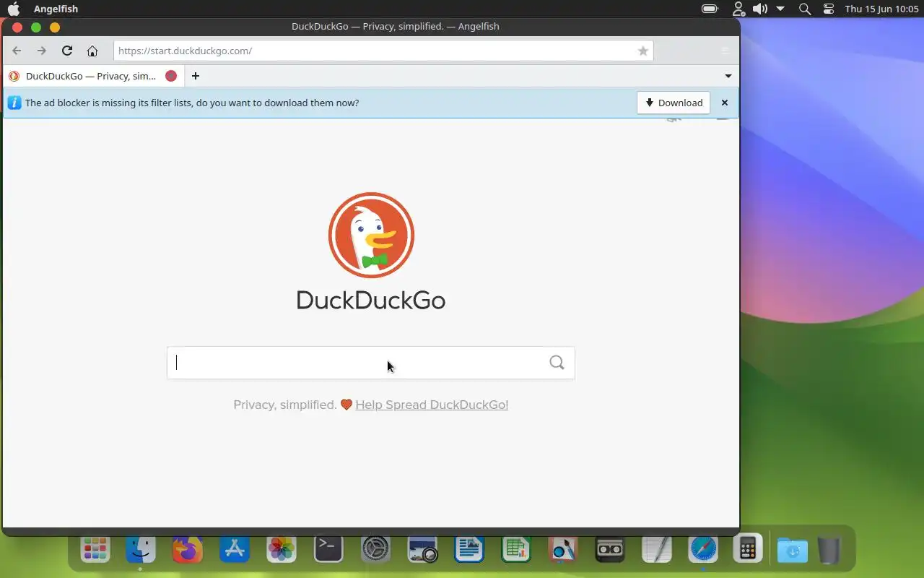Open Launchpad from the dock
Image resolution: width=924 pixels, height=578 pixels.
95,549
